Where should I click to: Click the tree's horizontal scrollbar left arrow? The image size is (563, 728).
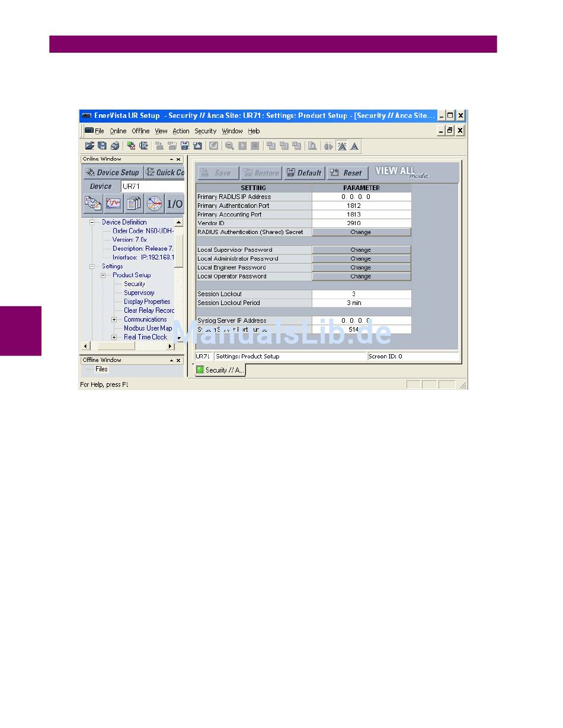(85, 346)
